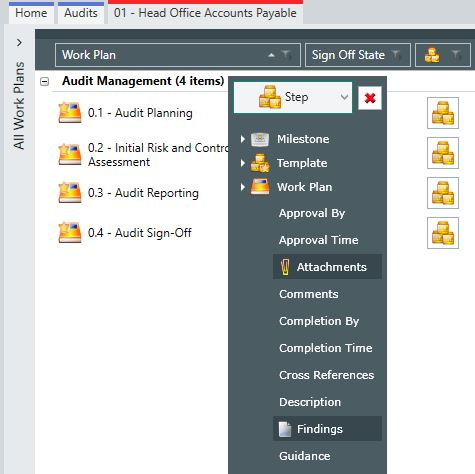This screenshot has width=475, height=474.
Task: Expand the Milestone node
Action: click(x=243, y=139)
